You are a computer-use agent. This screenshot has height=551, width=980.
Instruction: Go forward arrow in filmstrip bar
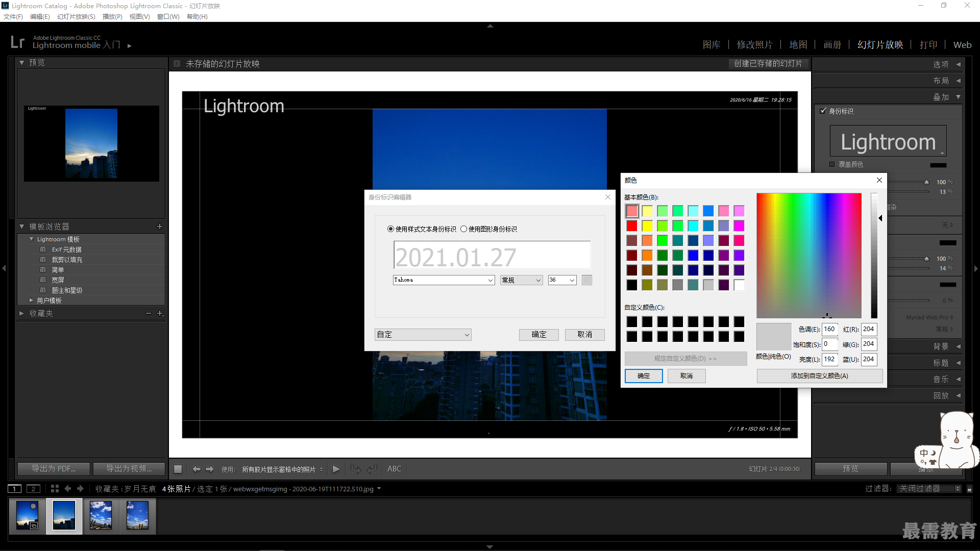80,489
